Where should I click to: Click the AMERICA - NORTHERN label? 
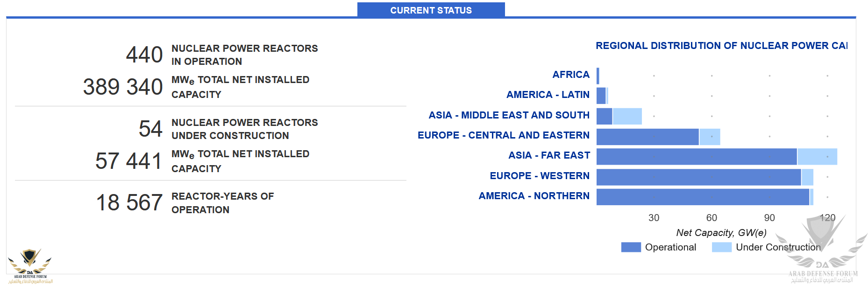(534, 196)
